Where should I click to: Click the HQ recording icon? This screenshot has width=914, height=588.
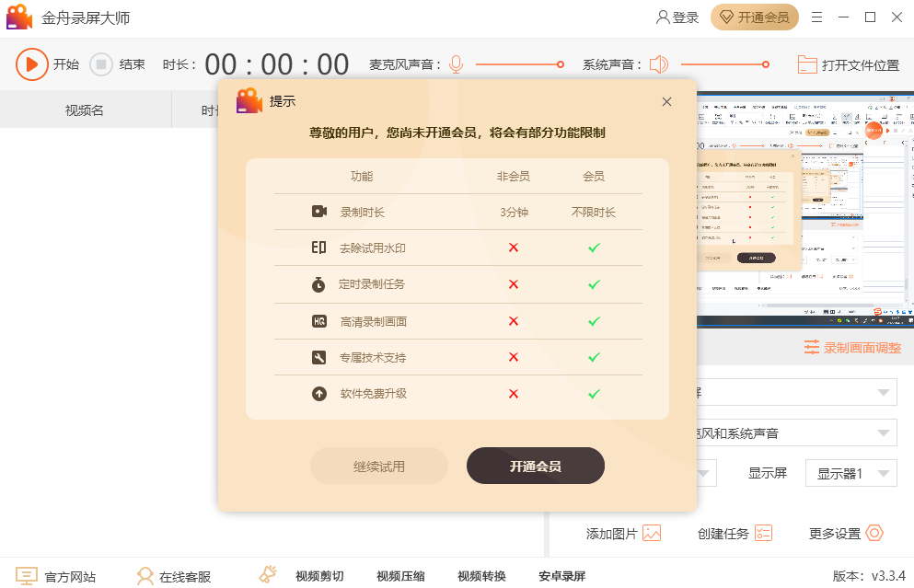click(x=318, y=321)
